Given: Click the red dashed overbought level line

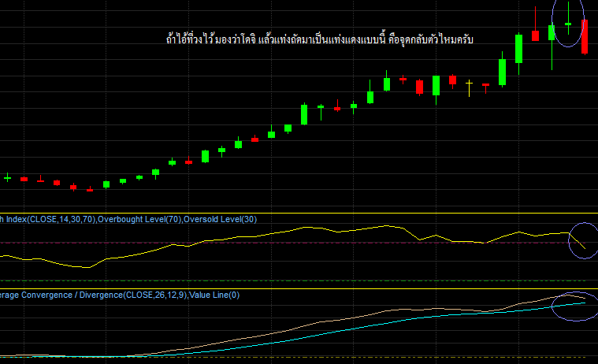Looking at the screenshot, I should pyautogui.click(x=293, y=243).
